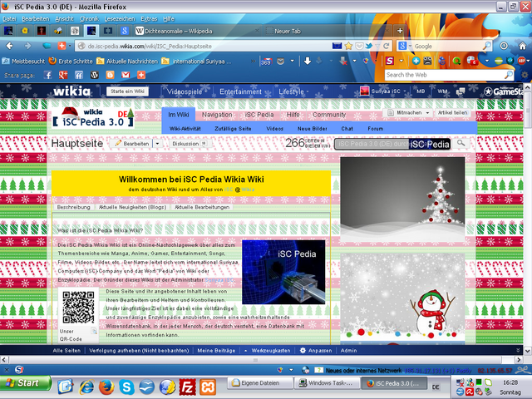Share page via Blogger icon
This screenshot has height=399, width=532.
coord(110,75)
